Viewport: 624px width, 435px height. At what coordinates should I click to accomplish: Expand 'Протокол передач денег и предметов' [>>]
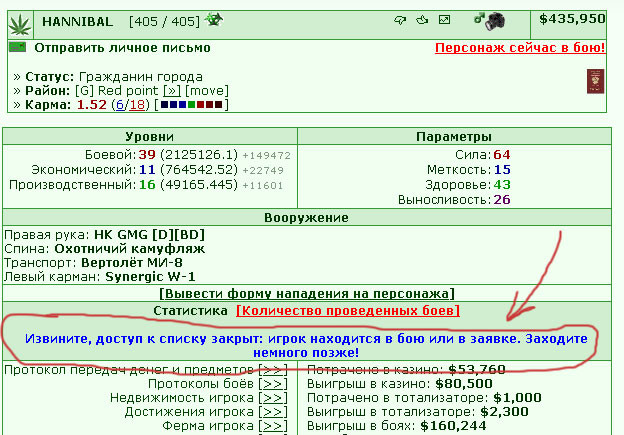point(273,370)
